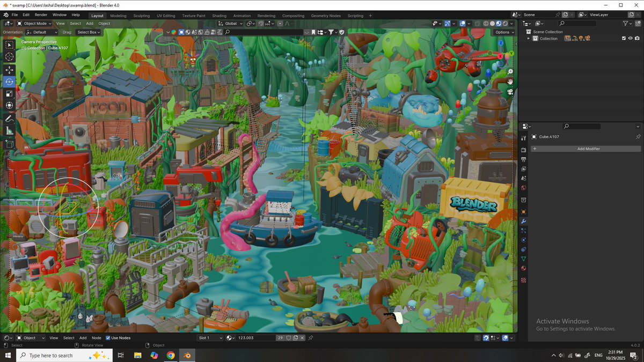
Task: Switch to the Geometry Nodes workspace tab
Action: [x=326, y=16]
